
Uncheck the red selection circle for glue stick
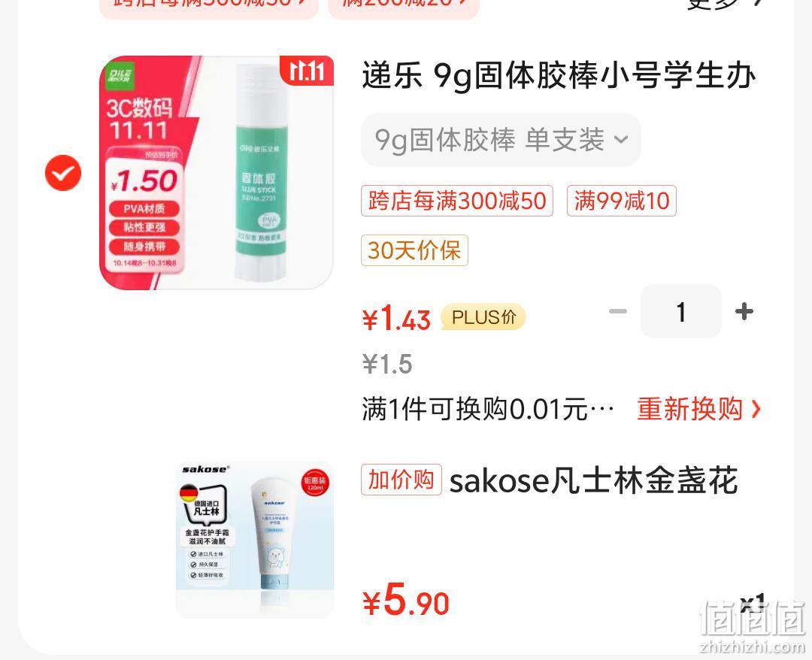coord(63,173)
